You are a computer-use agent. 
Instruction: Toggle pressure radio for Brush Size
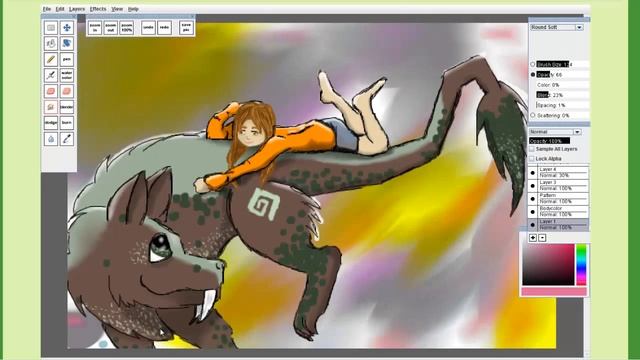click(x=533, y=64)
